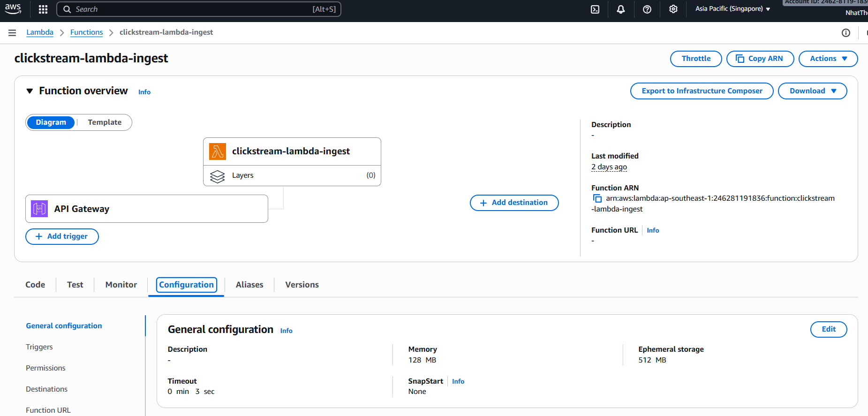Go to Functions breadcrumb link
The height and width of the screenshot is (416, 868).
point(86,32)
